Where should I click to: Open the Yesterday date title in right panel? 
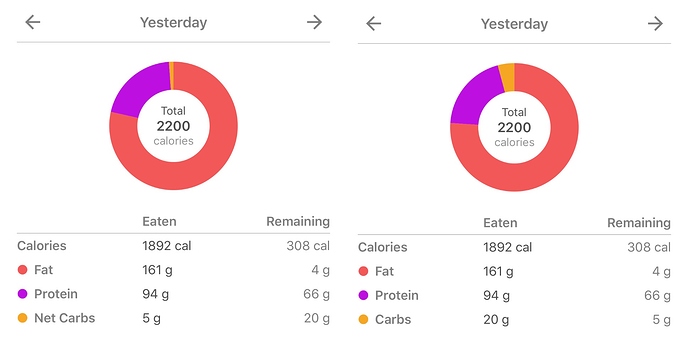(514, 24)
